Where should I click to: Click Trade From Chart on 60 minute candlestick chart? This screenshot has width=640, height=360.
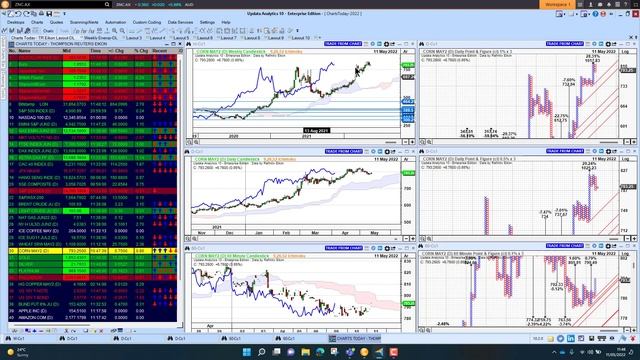coord(344,248)
